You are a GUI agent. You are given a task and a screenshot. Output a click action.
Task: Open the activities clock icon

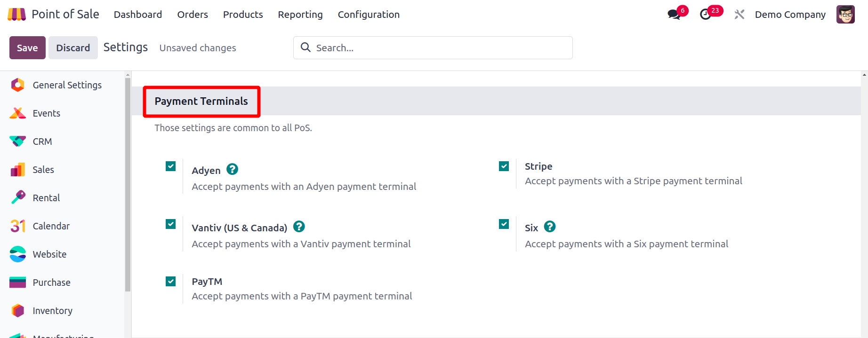tap(705, 15)
